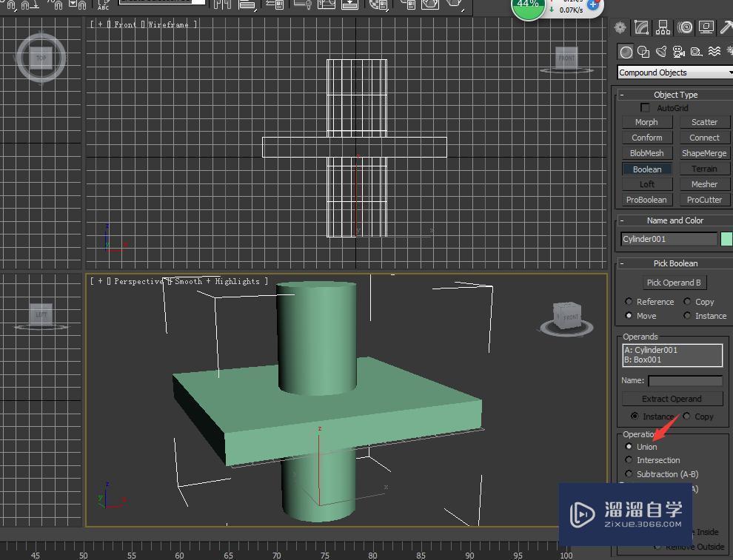Select the Shapes creation category
The image size is (733, 560).
644,52
